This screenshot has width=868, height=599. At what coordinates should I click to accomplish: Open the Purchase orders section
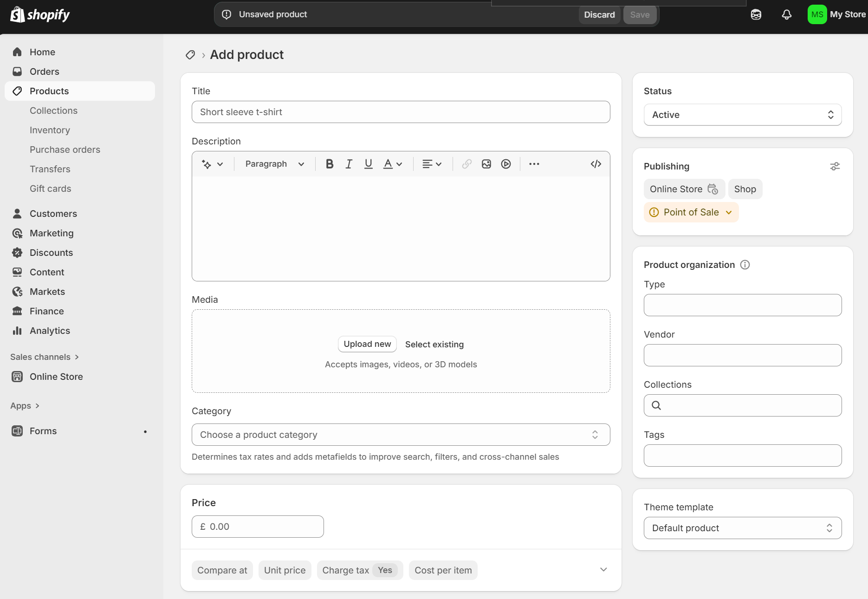(65, 150)
